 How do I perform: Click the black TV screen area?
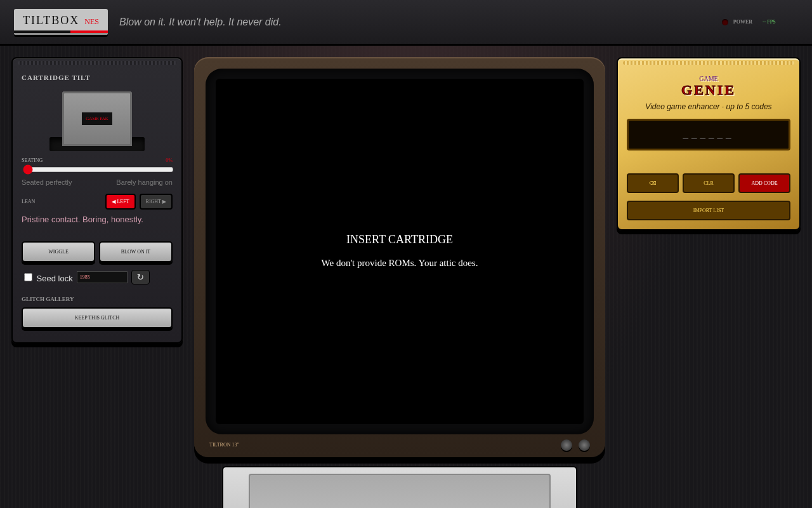click(x=400, y=251)
